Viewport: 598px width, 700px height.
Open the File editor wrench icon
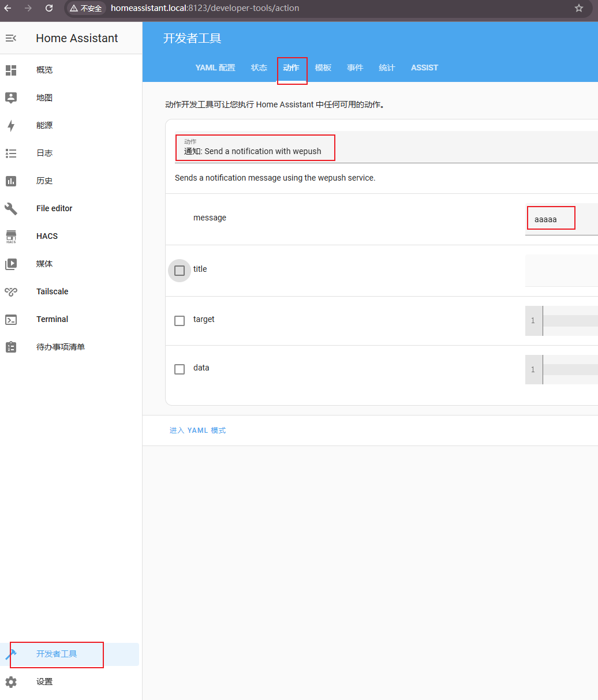tap(11, 208)
